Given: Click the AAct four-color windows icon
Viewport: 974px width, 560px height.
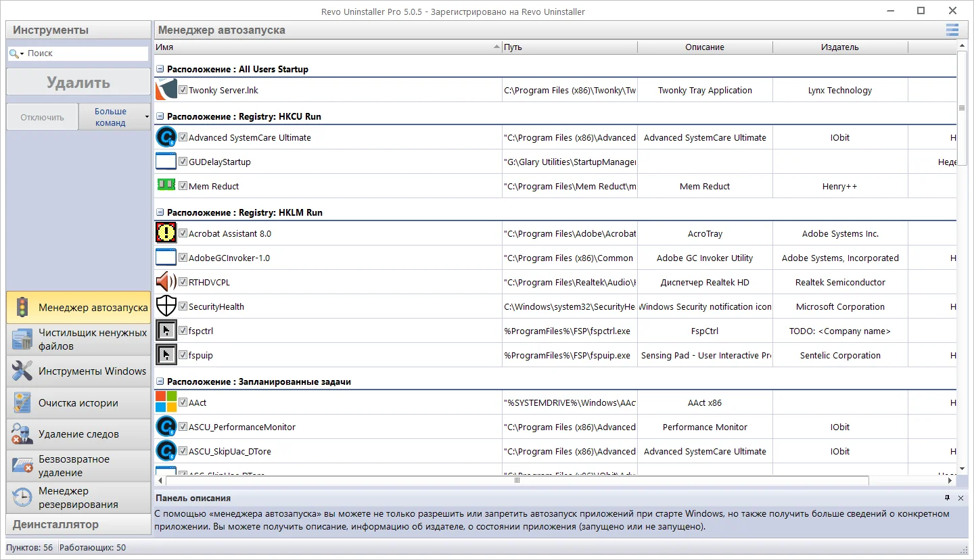Looking at the screenshot, I should 166,402.
